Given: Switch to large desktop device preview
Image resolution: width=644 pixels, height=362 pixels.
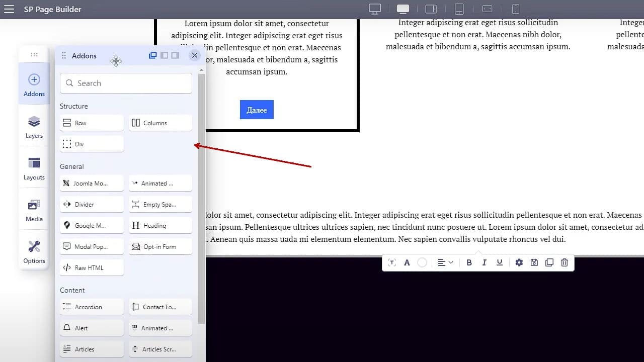Looking at the screenshot, I should (375, 9).
